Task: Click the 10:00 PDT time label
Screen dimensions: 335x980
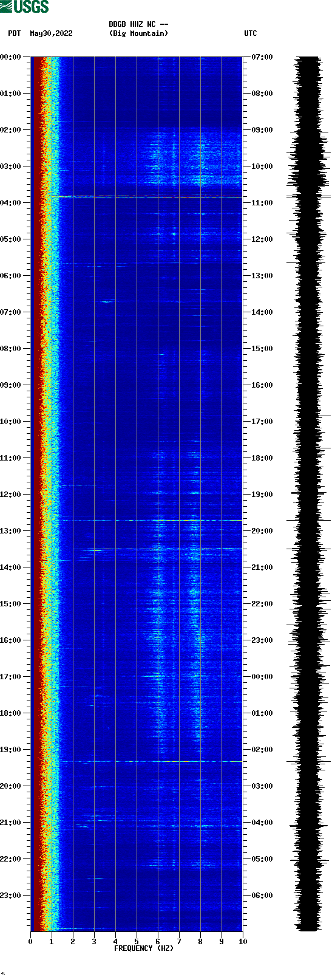Action: [11, 421]
